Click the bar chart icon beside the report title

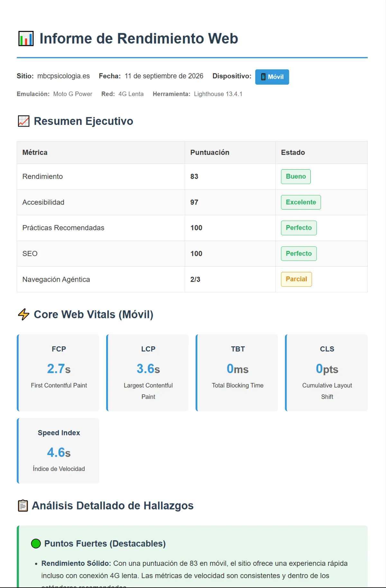(x=26, y=39)
